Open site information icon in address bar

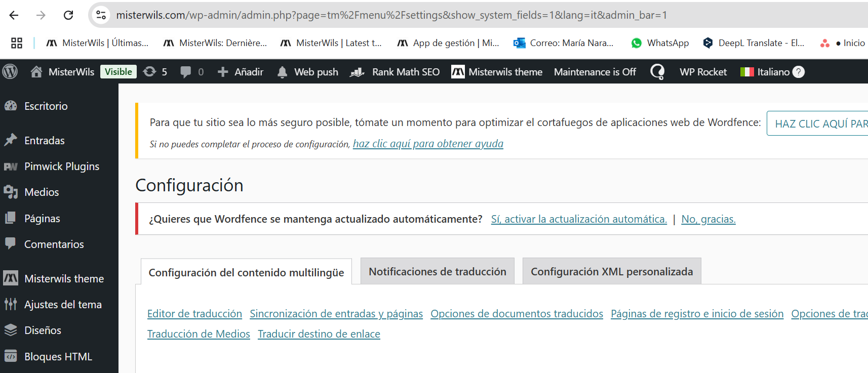pos(101,15)
